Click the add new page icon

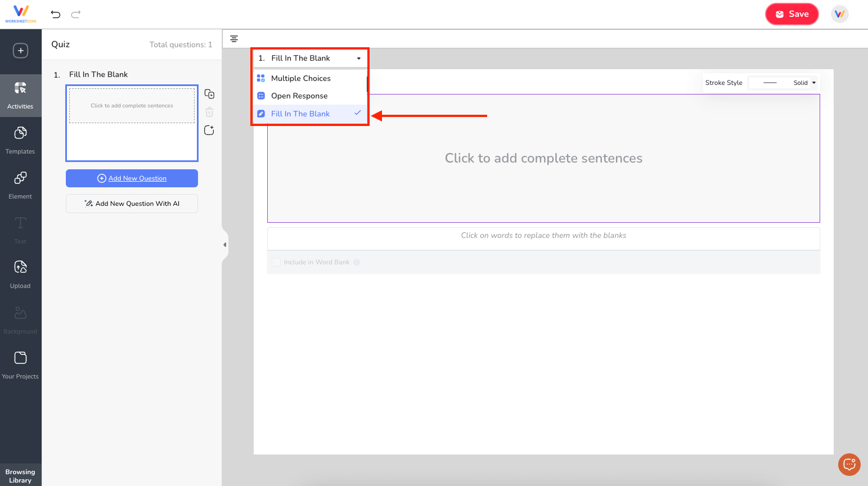[209, 130]
